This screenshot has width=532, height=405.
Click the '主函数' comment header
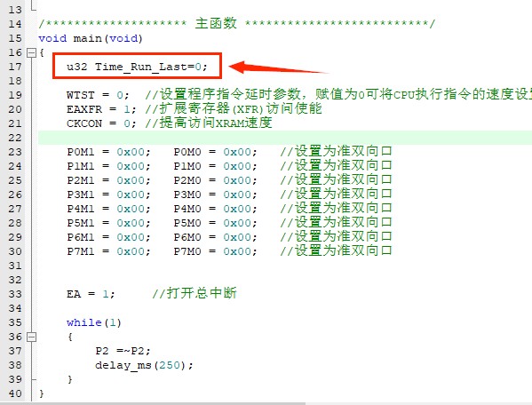click(x=216, y=23)
